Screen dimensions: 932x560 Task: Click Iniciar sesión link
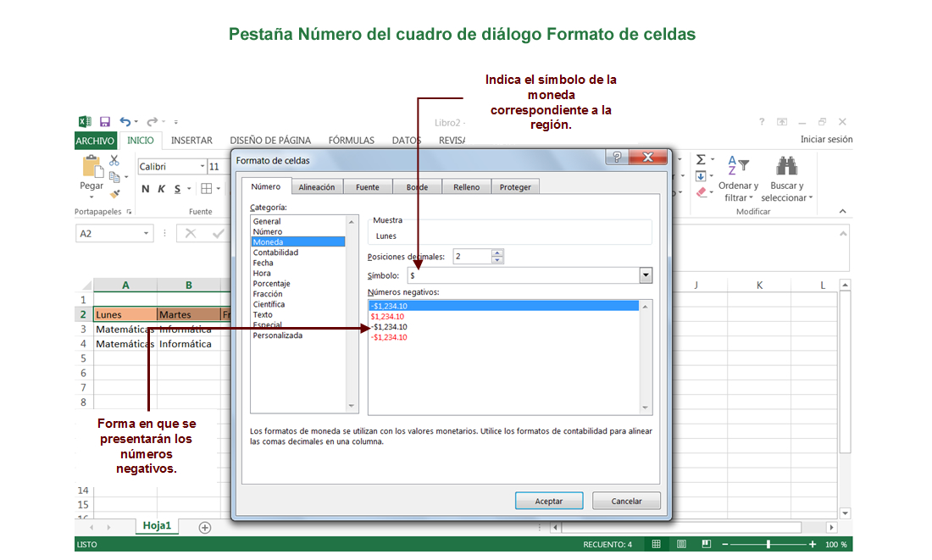[x=826, y=139]
